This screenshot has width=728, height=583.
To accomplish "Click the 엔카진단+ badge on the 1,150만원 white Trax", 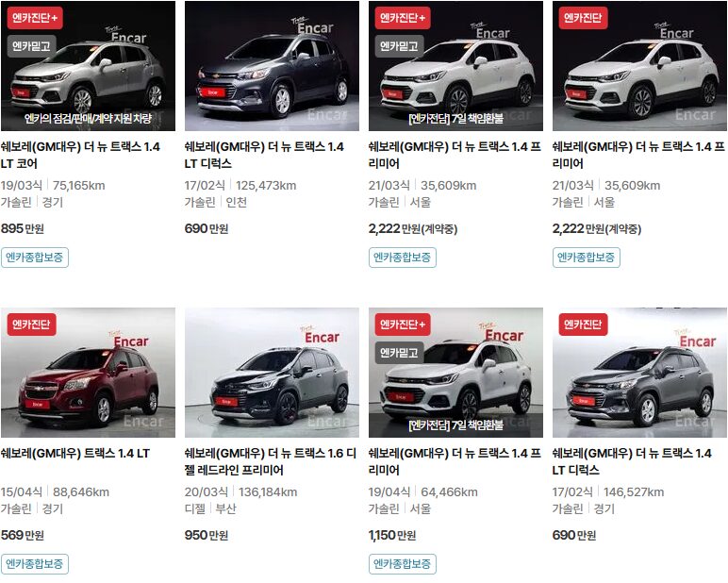I will (x=403, y=325).
